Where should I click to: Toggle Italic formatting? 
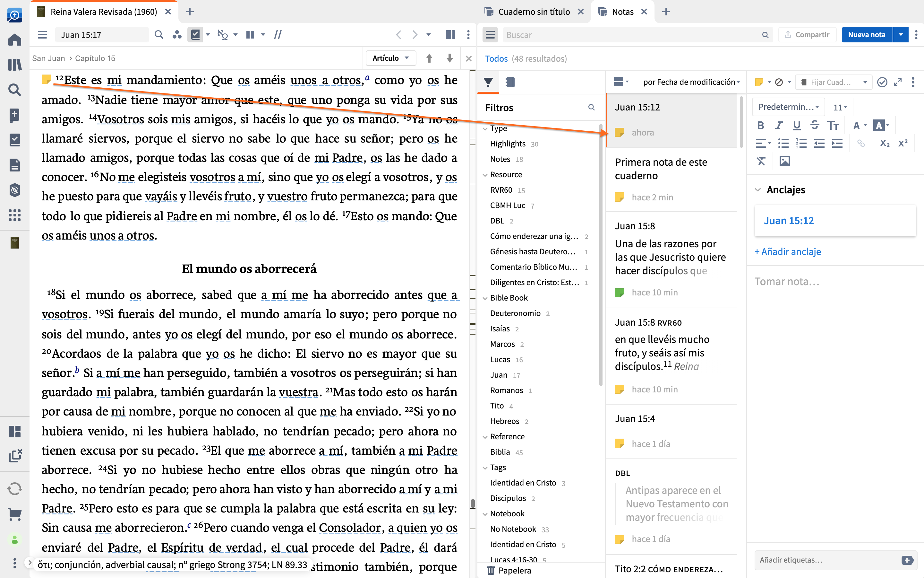(x=779, y=125)
